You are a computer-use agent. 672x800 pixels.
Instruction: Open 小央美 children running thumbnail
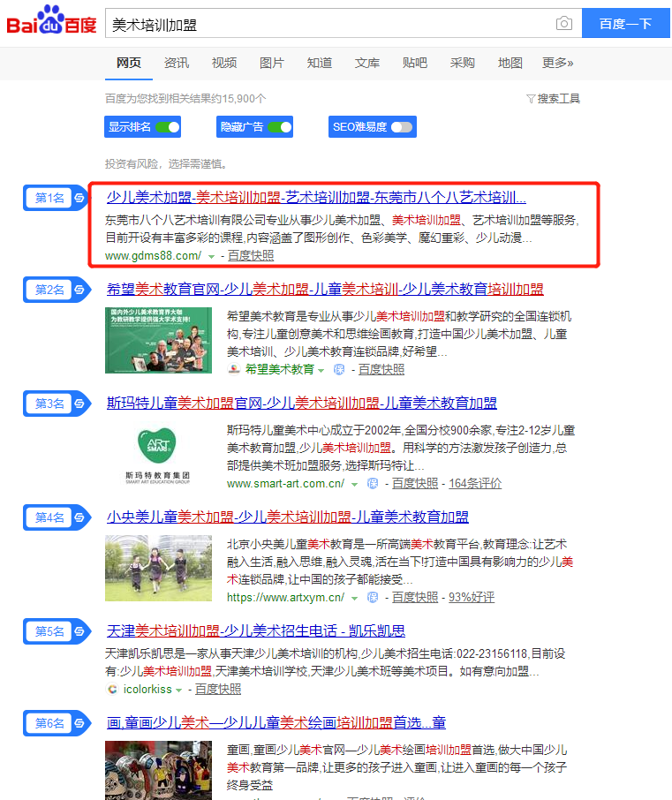tap(158, 568)
